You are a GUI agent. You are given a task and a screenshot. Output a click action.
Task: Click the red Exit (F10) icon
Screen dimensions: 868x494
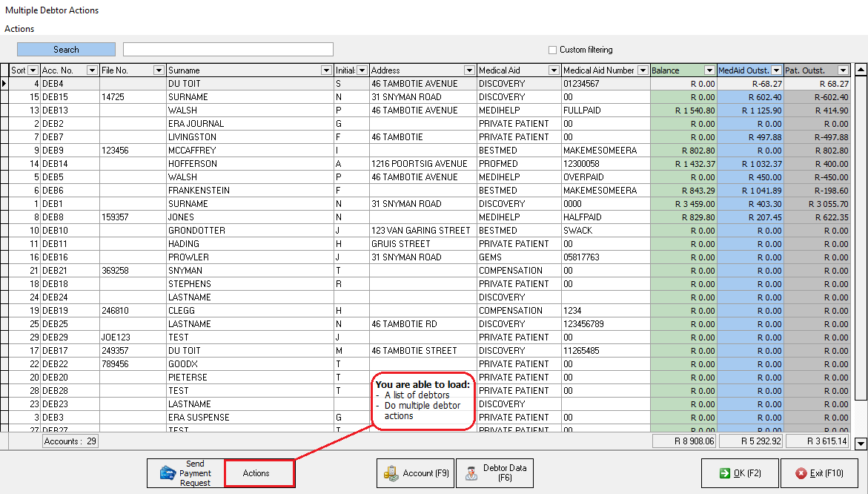(801, 473)
